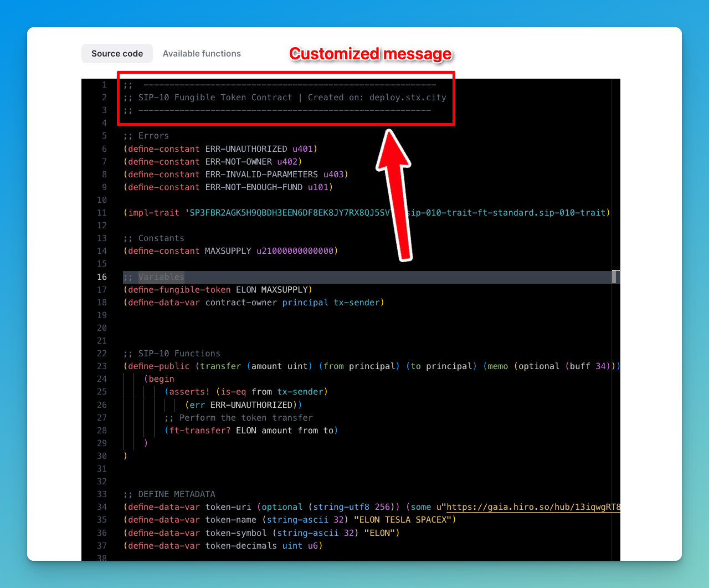
Task: Click the asserts! statement on line 25
Action: point(245,391)
